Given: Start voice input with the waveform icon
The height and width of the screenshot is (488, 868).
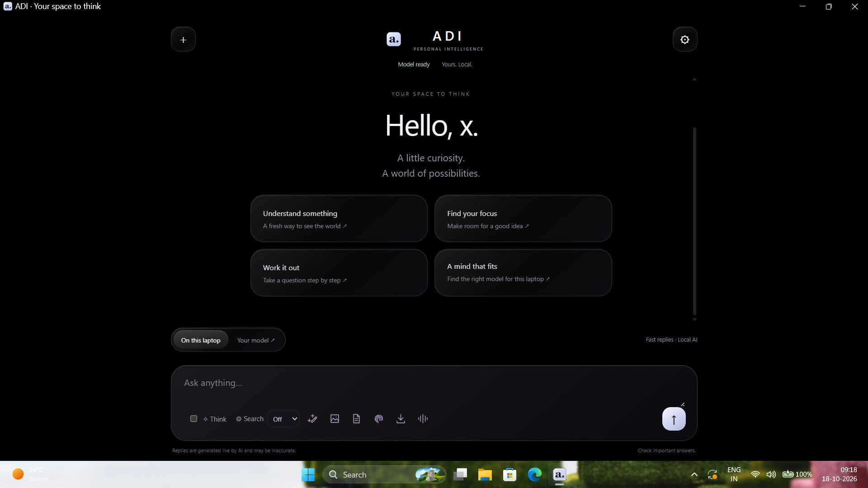Looking at the screenshot, I should tap(423, 419).
